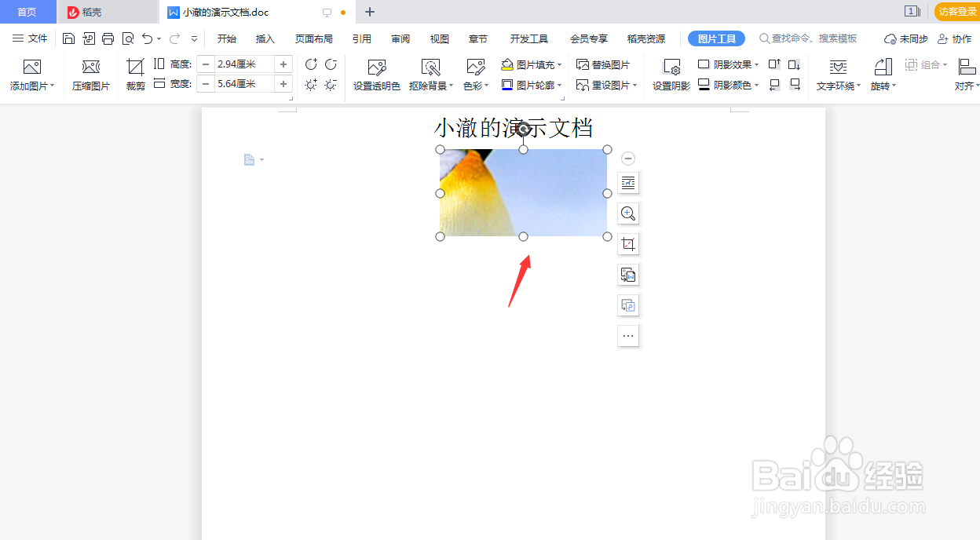Click the 压缩图片 compress picture icon
Viewport: 980px width, 540px height.
click(x=90, y=74)
